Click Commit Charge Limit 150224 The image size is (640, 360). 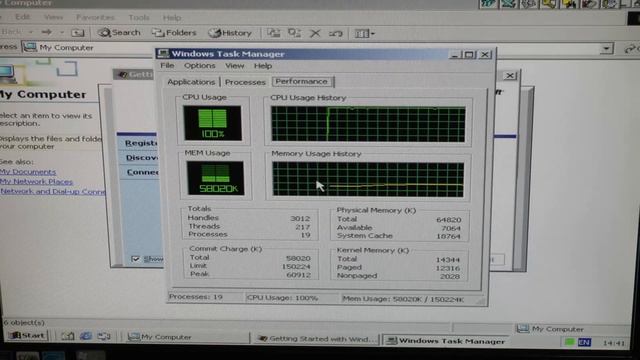[x=296, y=267]
